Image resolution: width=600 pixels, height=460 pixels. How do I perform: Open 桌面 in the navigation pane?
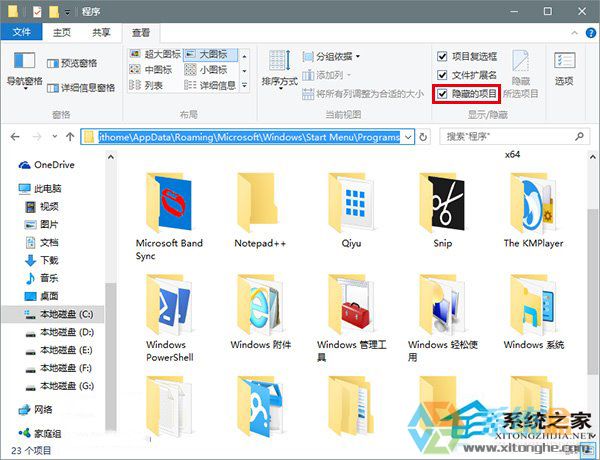point(42,296)
